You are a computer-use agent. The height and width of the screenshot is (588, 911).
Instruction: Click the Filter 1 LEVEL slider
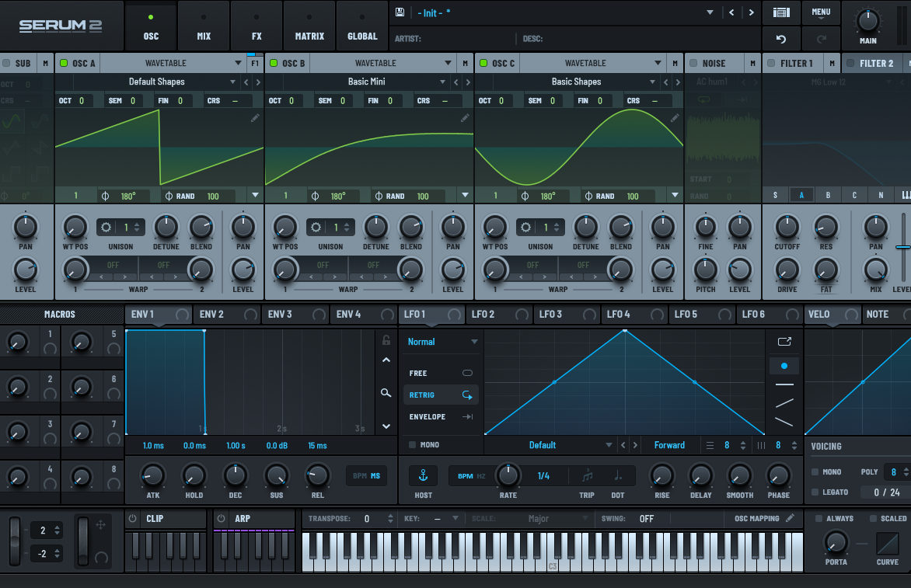pyautogui.click(x=902, y=247)
